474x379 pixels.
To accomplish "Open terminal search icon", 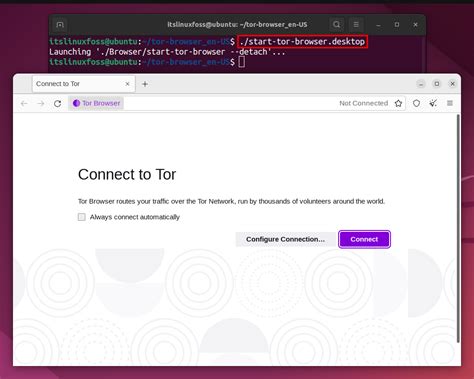I will pos(337,25).
